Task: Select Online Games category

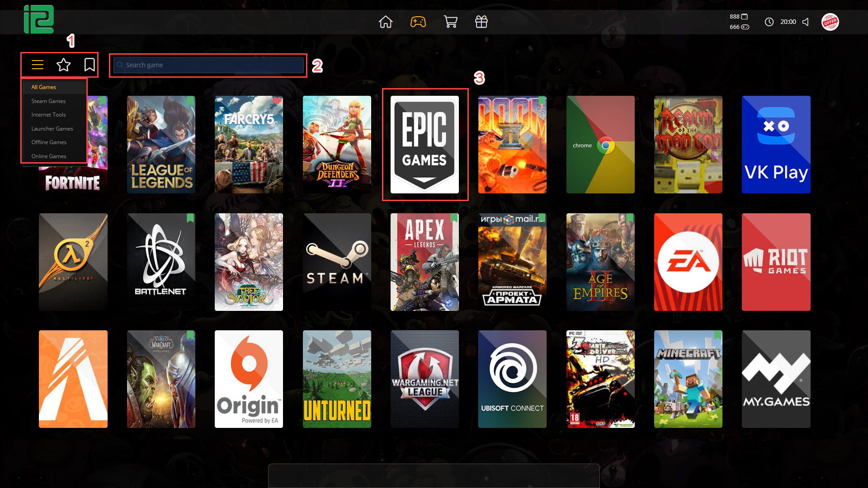Action: click(x=48, y=156)
